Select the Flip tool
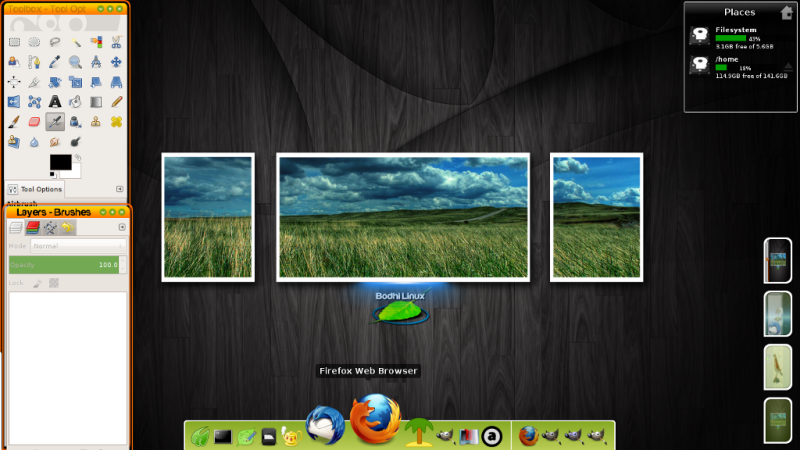 pos(14,102)
